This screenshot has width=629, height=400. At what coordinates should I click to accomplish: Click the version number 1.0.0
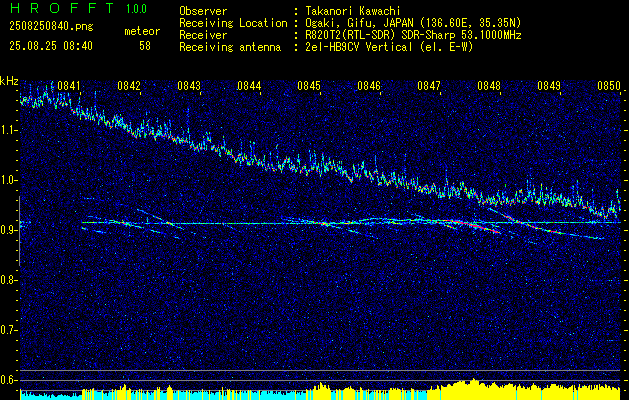(136, 9)
